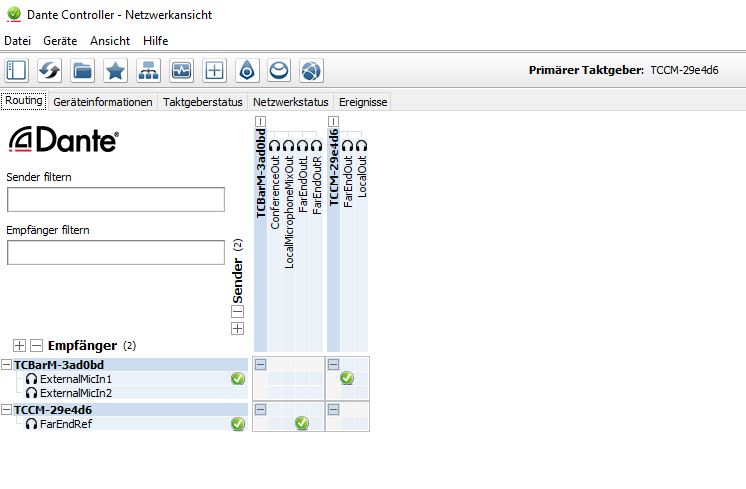
Task: Open the Hilfe menu
Action: pyautogui.click(x=156, y=41)
